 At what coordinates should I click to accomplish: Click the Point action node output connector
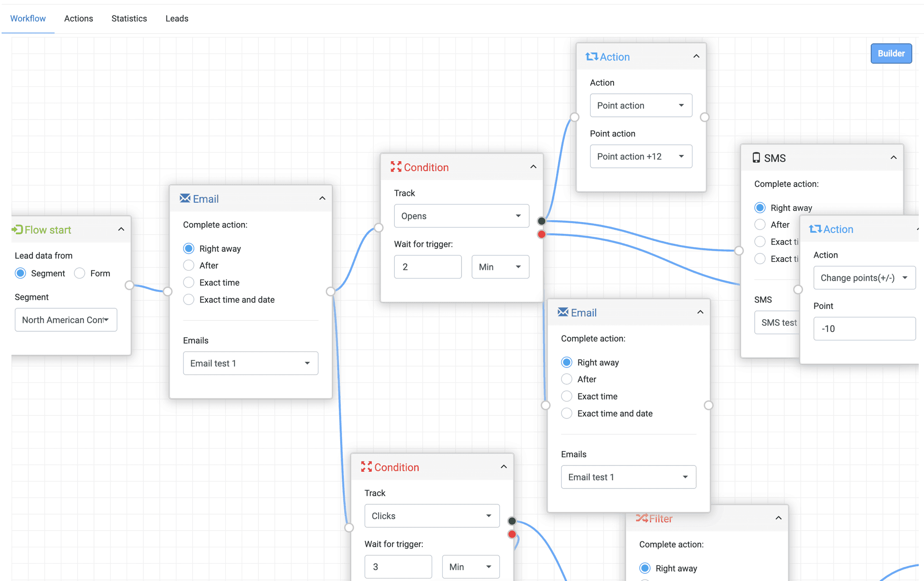click(704, 117)
